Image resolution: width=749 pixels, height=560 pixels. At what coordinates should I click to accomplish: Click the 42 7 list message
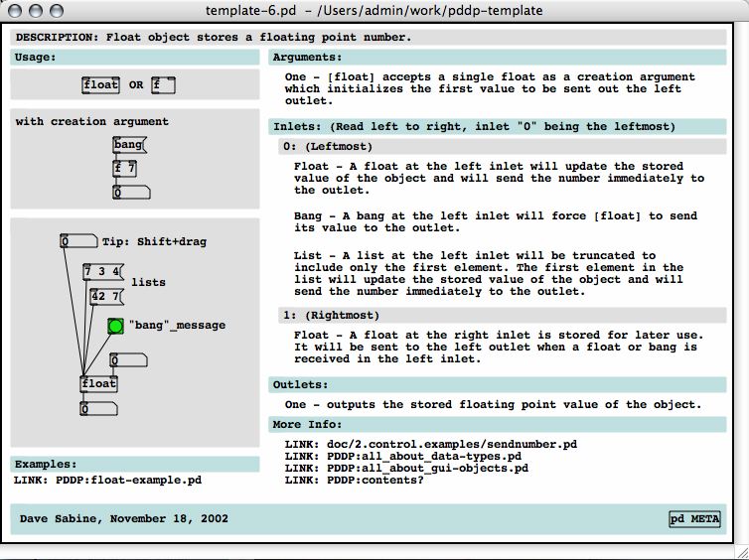107,297
